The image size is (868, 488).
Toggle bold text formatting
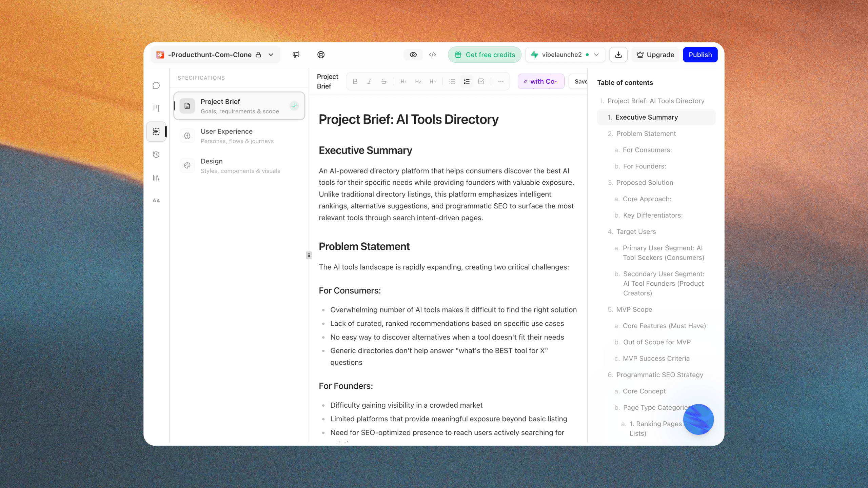click(355, 81)
